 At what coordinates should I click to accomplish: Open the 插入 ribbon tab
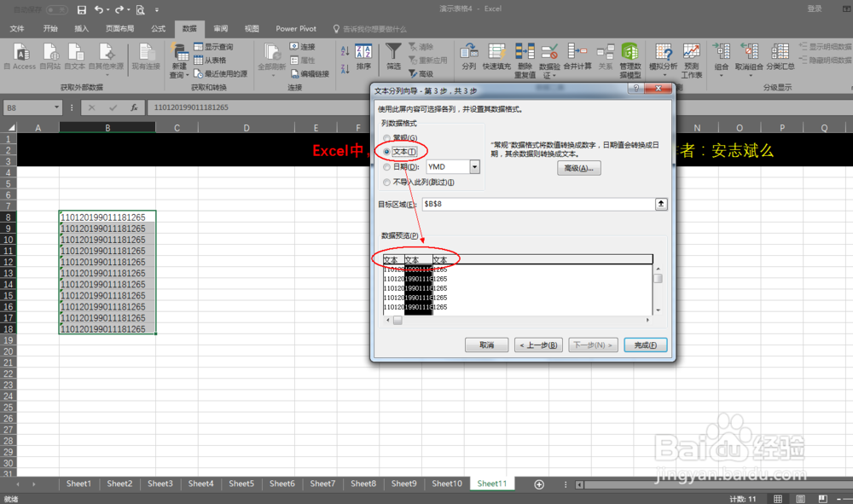(82, 29)
